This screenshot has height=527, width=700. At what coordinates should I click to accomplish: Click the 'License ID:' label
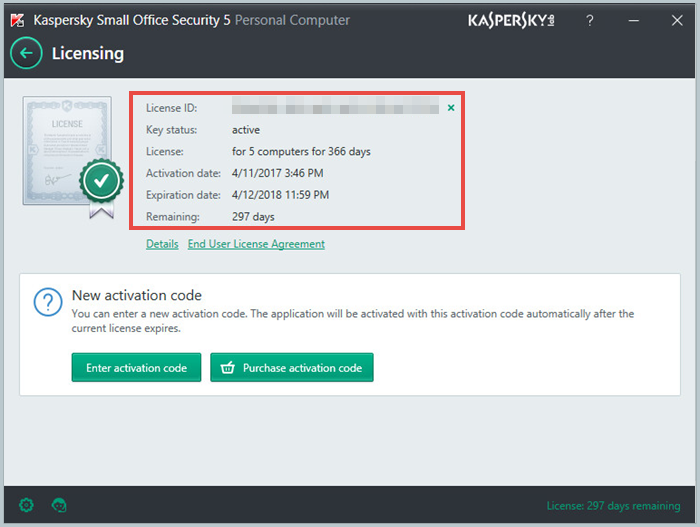point(171,108)
